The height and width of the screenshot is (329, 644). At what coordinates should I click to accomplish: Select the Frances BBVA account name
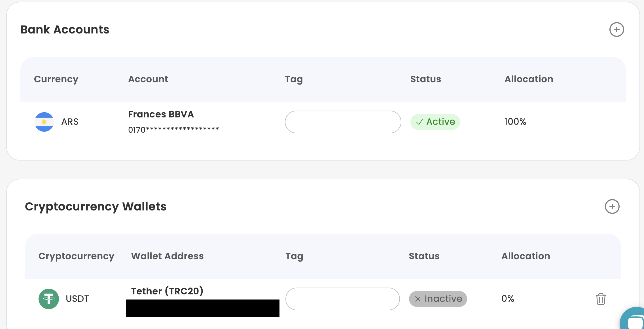(x=161, y=114)
